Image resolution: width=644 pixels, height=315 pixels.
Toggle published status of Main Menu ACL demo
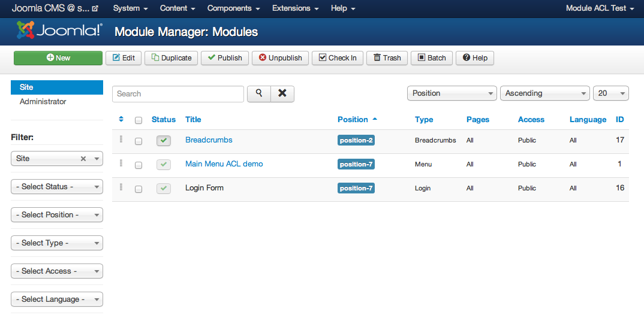click(x=164, y=165)
